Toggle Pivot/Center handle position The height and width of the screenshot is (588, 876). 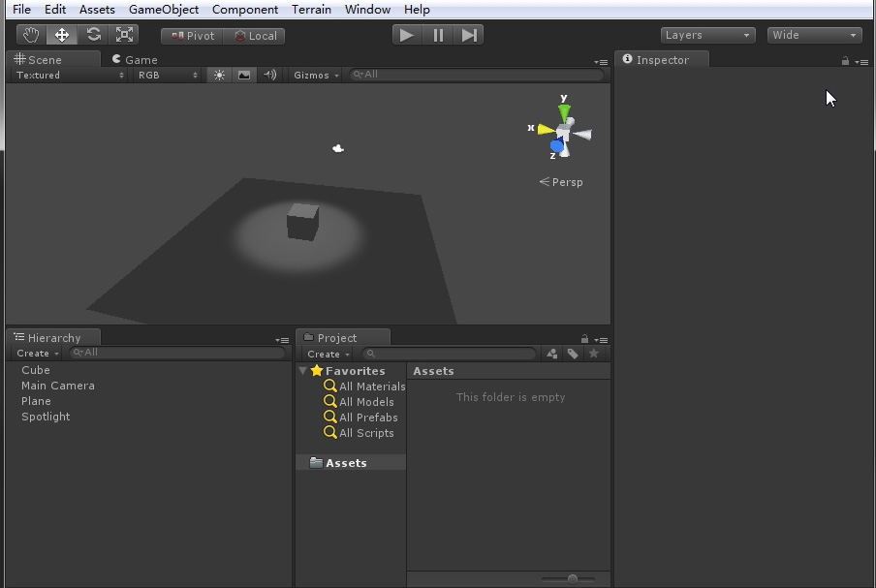[193, 36]
